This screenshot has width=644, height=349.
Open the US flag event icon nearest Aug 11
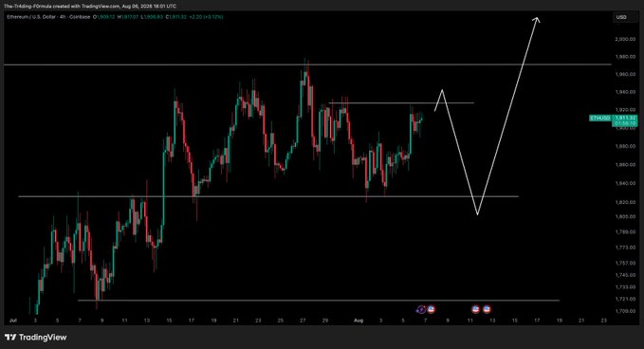[475, 309]
